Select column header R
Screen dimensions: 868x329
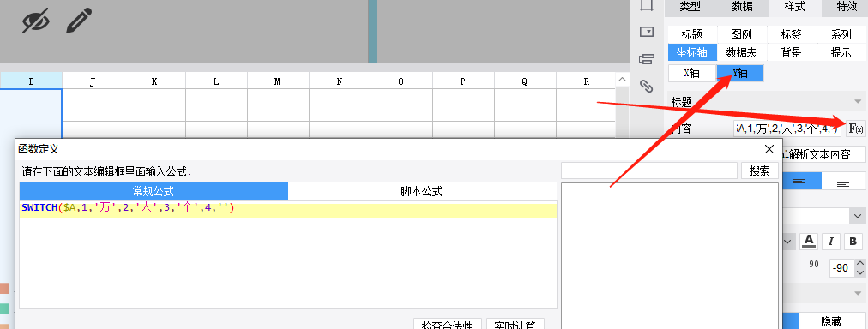pos(587,81)
